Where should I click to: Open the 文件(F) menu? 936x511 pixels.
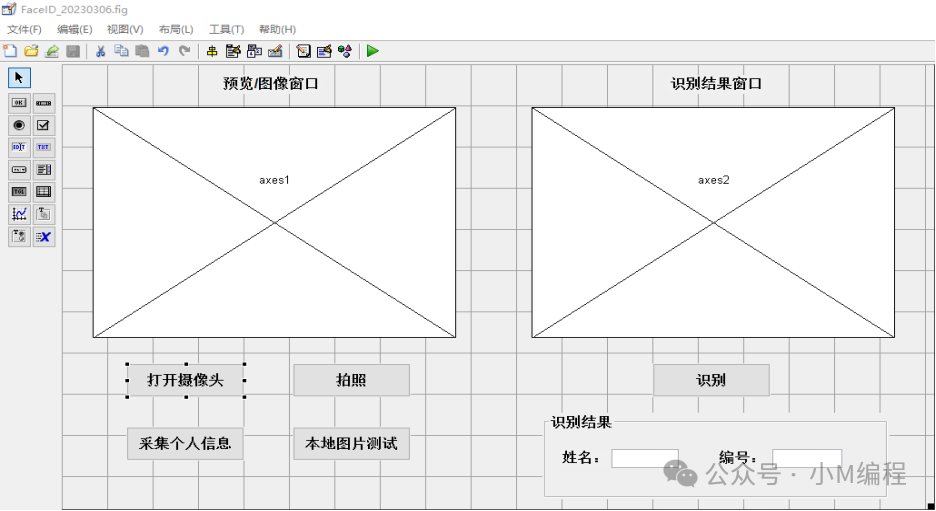pos(24,29)
